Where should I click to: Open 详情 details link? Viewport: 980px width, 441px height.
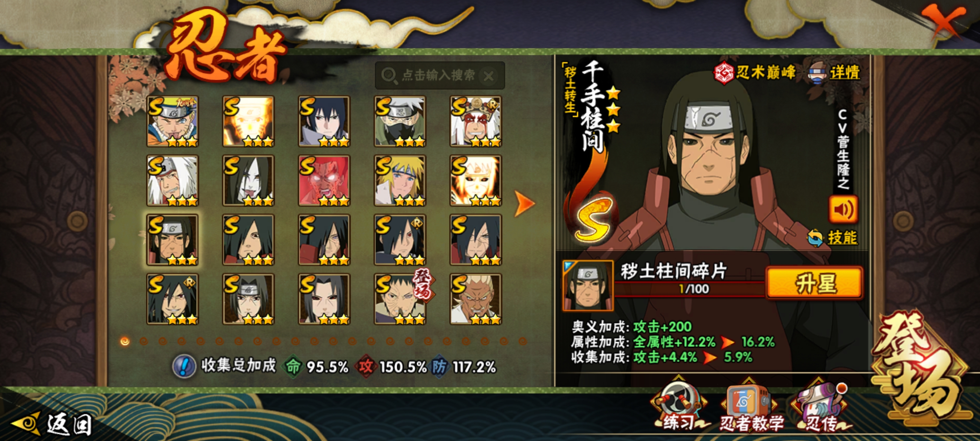point(834,72)
